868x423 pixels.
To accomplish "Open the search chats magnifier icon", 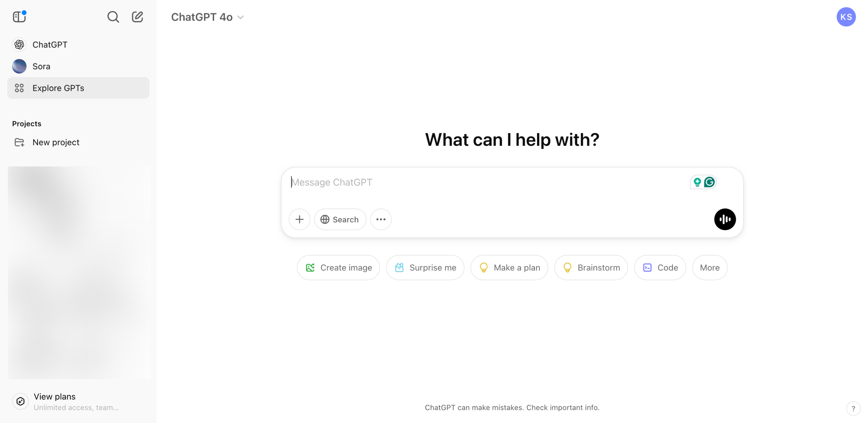I will point(113,17).
